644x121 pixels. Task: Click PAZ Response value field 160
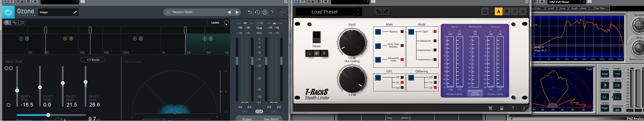pyautogui.click(x=617, y=110)
